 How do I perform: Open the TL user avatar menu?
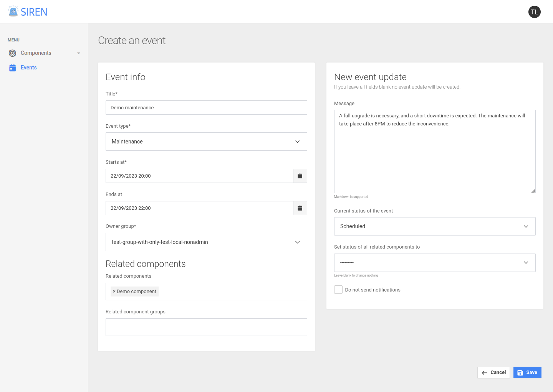pos(534,12)
